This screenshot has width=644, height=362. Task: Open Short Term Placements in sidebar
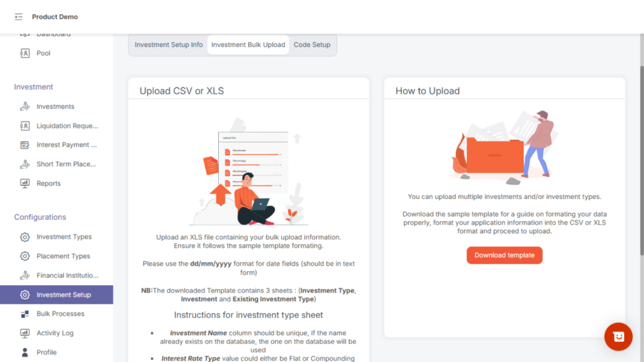click(66, 164)
